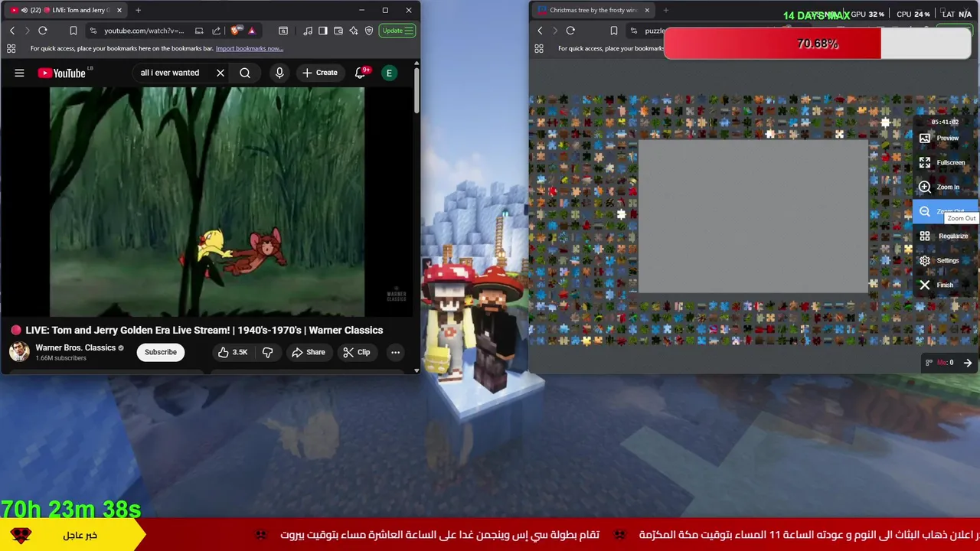This screenshot has width=980, height=551.
Task: Open the apps grid icon on YouTube bookmarks bar
Action: tap(11, 48)
